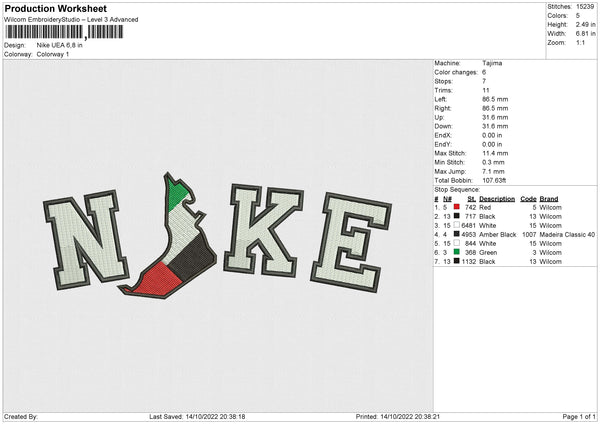Click the "Page 1 of 1" footer text
The width and height of the screenshot is (600, 424).
[x=579, y=416]
